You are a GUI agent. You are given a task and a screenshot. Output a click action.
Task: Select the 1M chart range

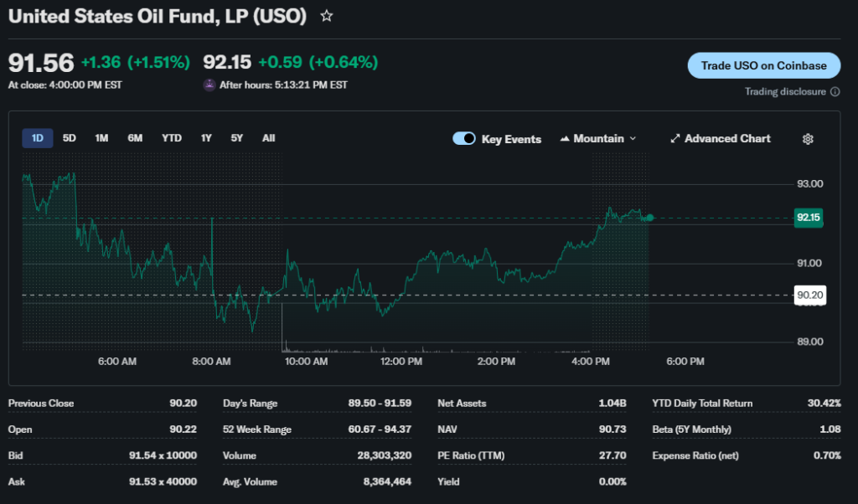point(101,138)
